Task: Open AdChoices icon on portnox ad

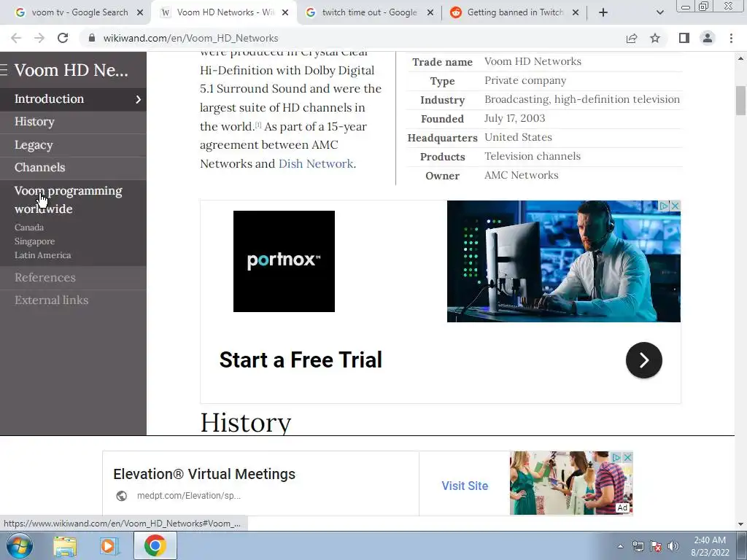Action: click(x=664, y=206)
